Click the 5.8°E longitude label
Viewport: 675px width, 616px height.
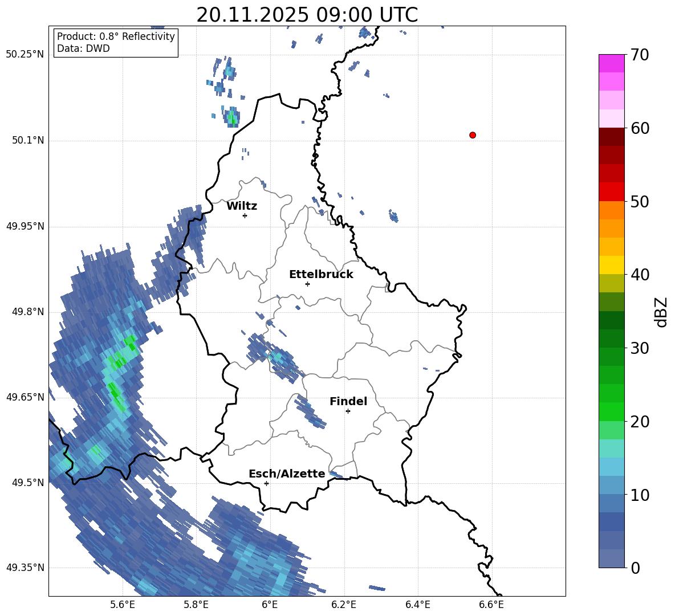tap(196, 605)
